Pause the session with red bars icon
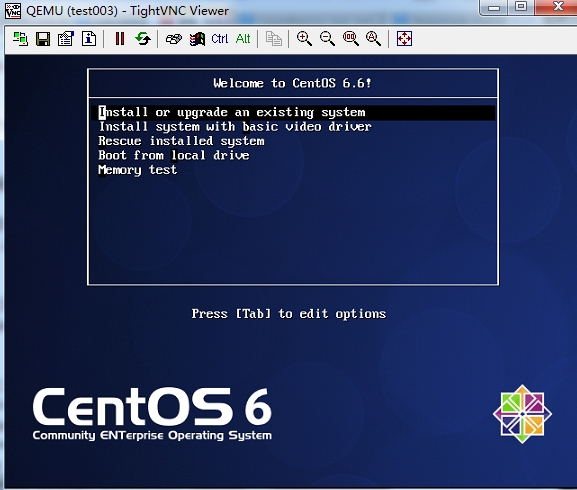577x490 pixels. 120,39
